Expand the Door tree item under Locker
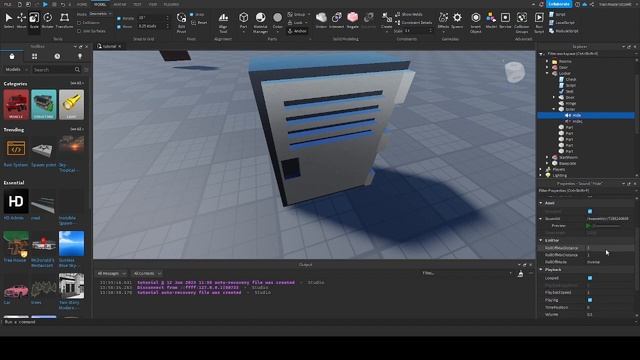Image resolution: width=640 pixels, height=360 pixels. (554, 97)
